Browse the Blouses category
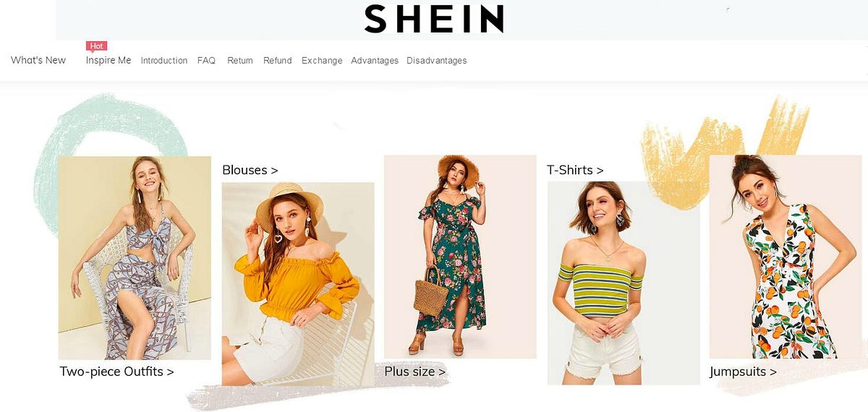The width and height of the screenshot is (868, 412). (250, 170)
